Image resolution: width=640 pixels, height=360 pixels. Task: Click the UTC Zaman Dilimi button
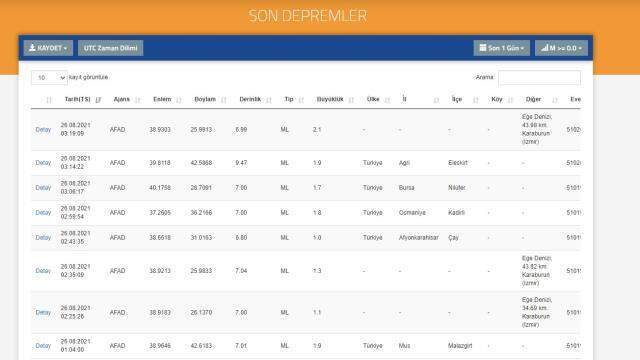(x=111, y=48)
